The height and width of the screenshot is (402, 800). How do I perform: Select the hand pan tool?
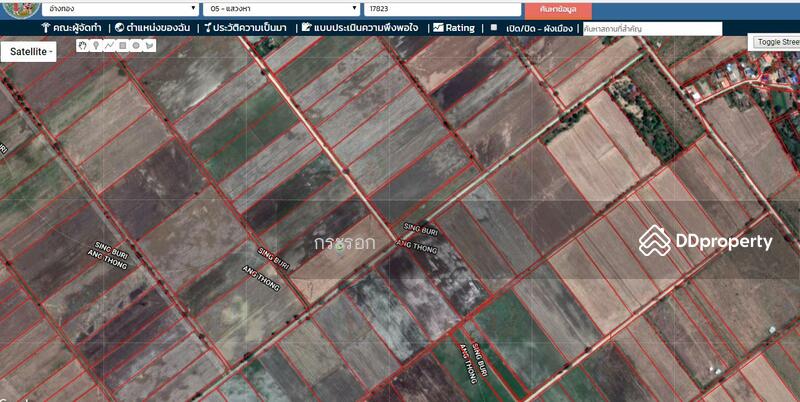pos(83,45)
